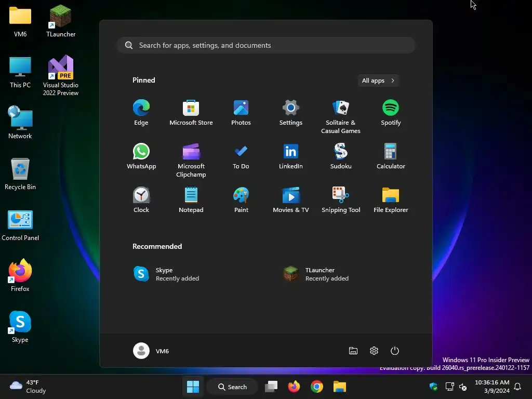The width and height of the screenshot is (532, 399).
Task: Select Network desktop icon
Action: (x=20, y=123)
